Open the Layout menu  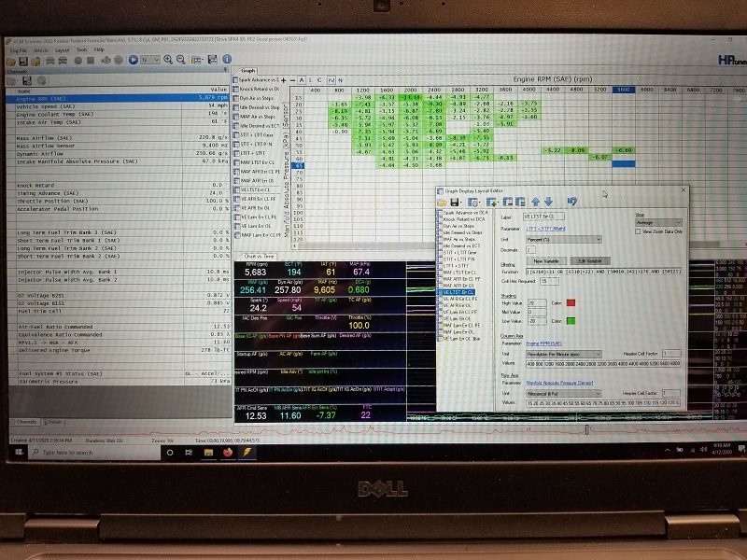(63, 50)
